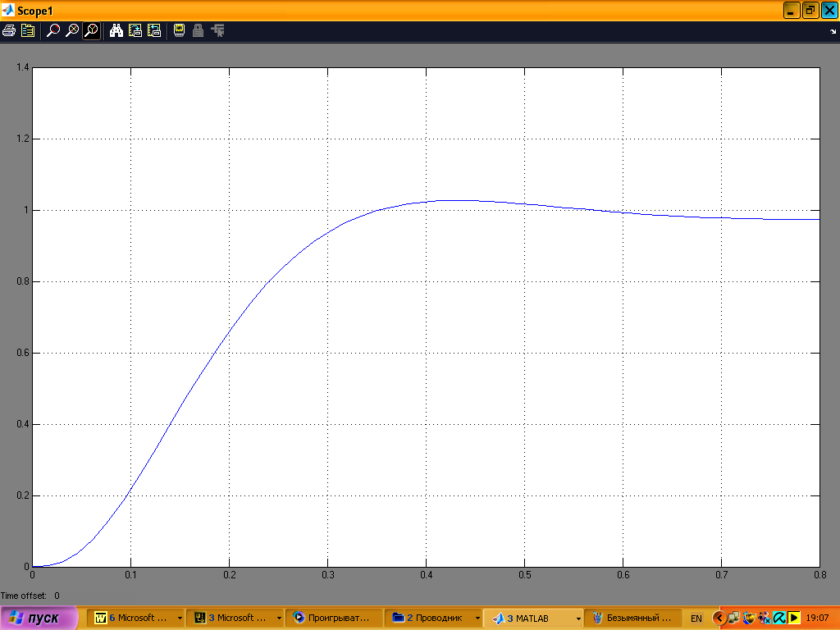Dock the scope via toolbar corner arrow
This screenshot has width=840, height=630.
(833, 32)
